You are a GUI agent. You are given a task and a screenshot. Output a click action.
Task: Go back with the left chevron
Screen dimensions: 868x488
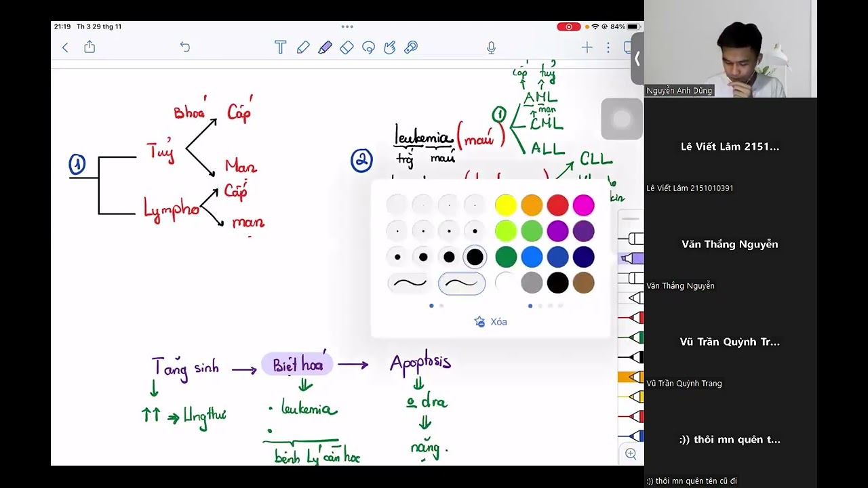pyautogui.click(x=65, y=47)
